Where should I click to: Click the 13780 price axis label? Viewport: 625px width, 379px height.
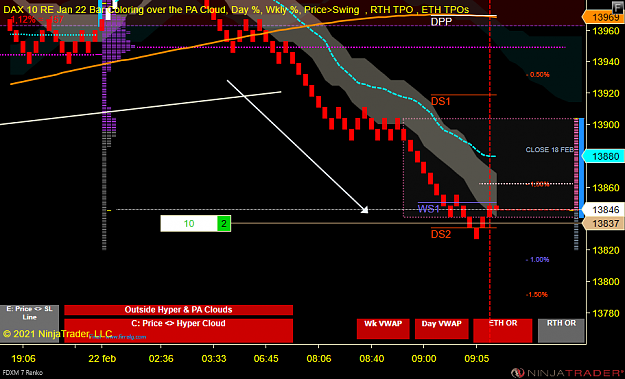pos(606,313)
